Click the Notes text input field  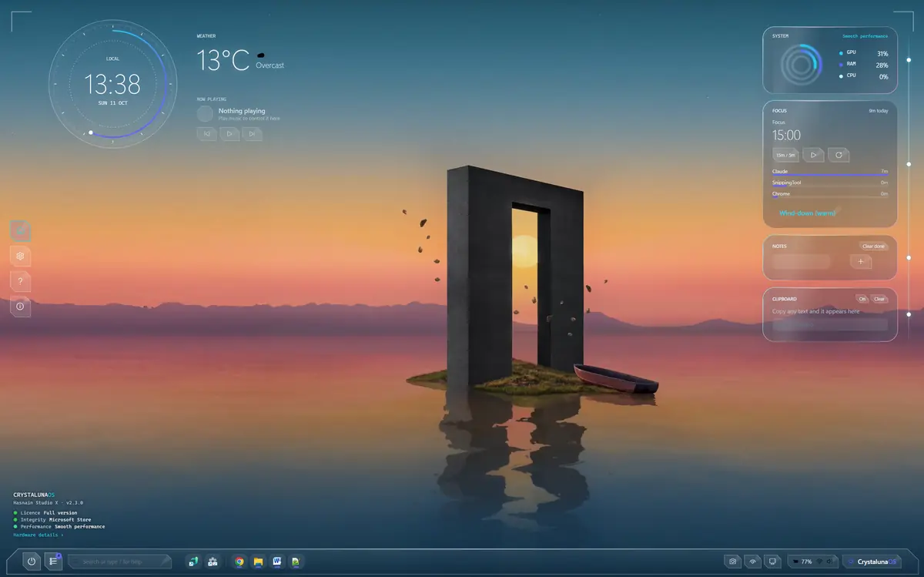[x=801, y=262]
